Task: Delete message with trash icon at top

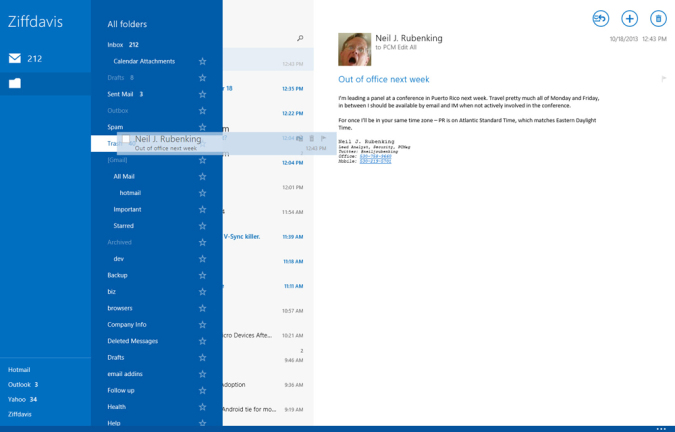Action: point(658,19)
